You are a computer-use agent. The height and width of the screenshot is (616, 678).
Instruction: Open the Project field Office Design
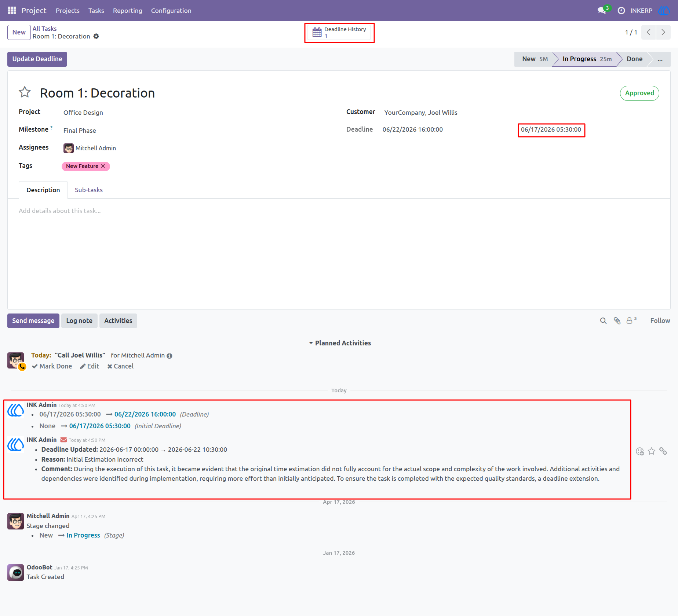[x=83, y=113]
